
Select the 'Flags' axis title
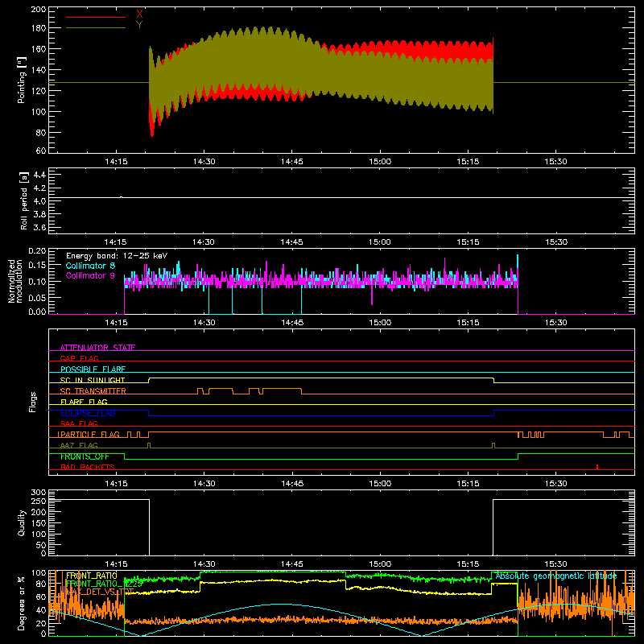click(x=33, y=402)
